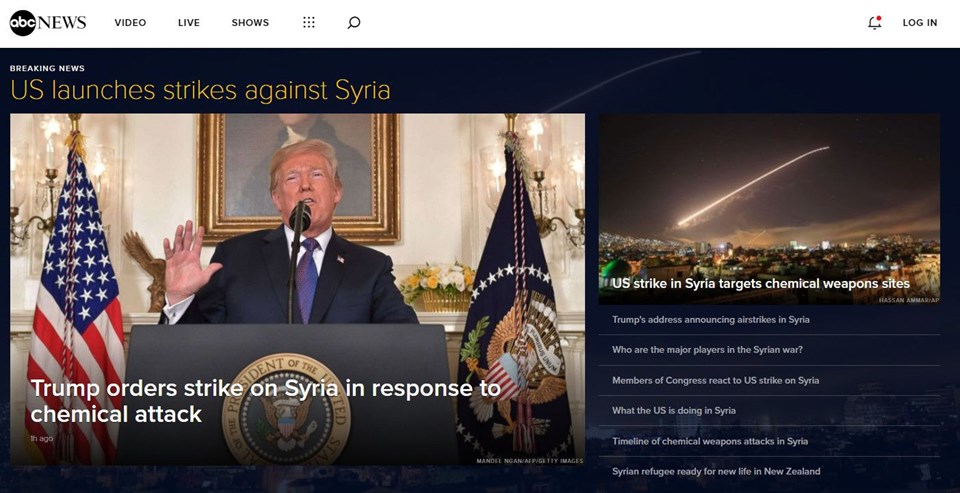Open 'Syrian refugee ready for new life' story
This screenshot has width=960, height=493.
tap(716, 472)
